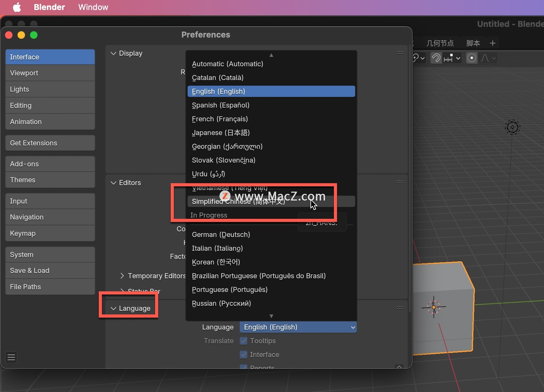This screenshot has height=392, width=544.
Task: Toggle proportional editing icon in viewport
Action: click(x=472, y=58)
